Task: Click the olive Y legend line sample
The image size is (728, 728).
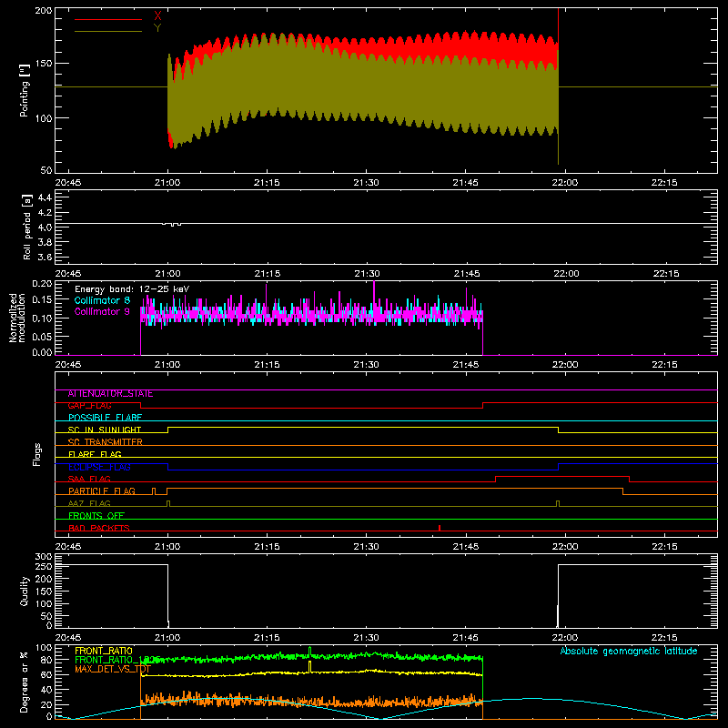Action: [108, 31]
